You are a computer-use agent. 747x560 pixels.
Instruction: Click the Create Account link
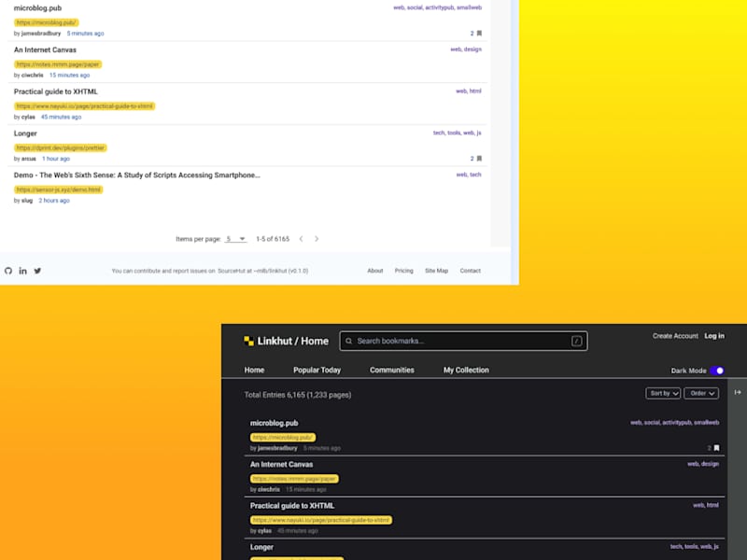coord(675,336)
